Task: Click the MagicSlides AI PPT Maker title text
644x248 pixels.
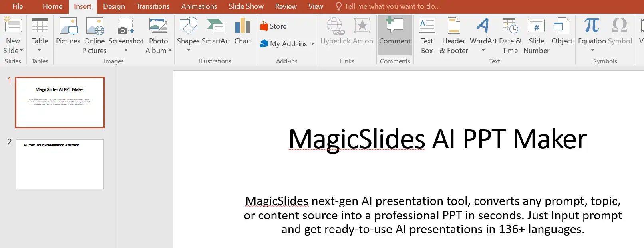Action: point(437,139)
